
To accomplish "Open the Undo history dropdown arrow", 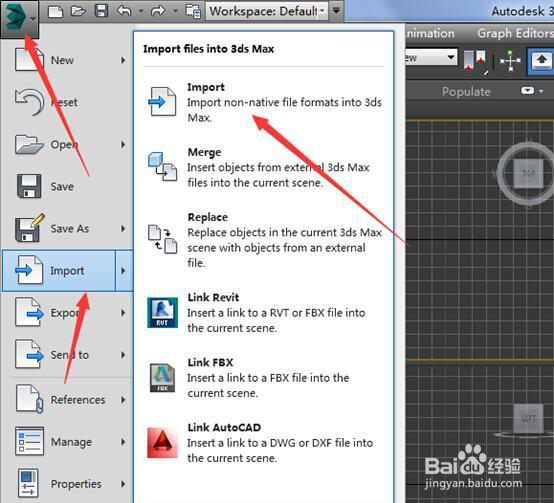I will (x=141, y=11).
